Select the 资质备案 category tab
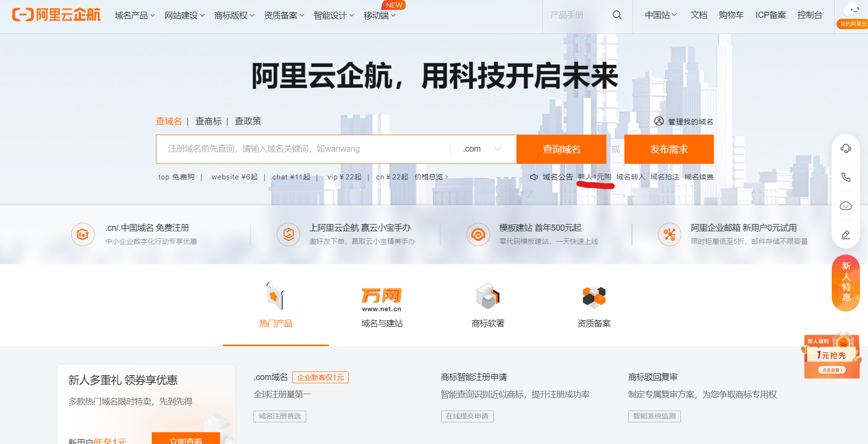Viewport: 868px width, 444px height. pos(594,306)
